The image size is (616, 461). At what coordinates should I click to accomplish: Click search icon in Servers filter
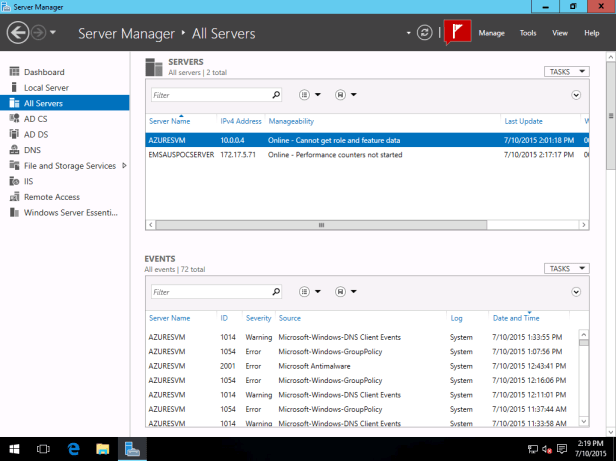pyautogui.click(x=275, y=95)
